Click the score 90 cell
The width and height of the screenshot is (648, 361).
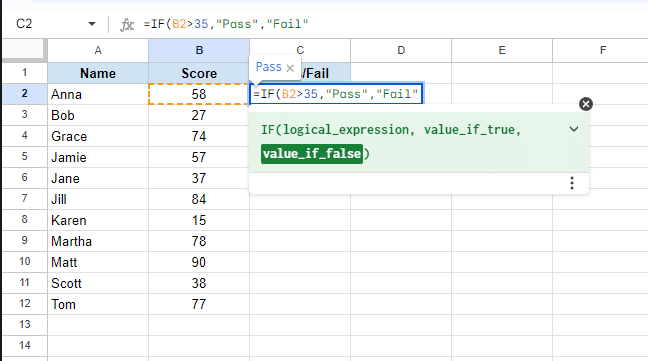199,262
